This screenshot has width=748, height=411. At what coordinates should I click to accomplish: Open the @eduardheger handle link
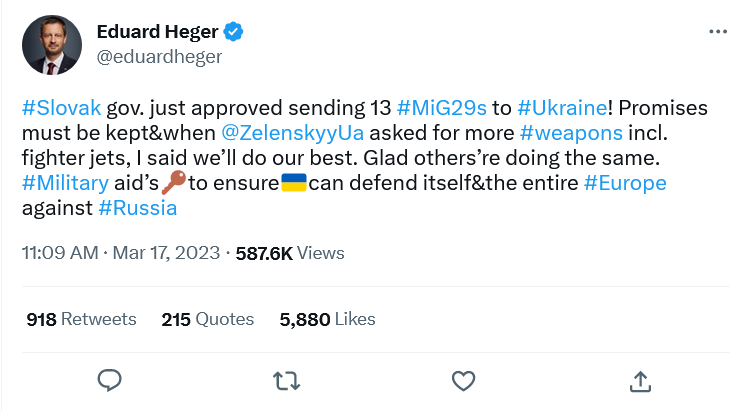click(159, 56)
